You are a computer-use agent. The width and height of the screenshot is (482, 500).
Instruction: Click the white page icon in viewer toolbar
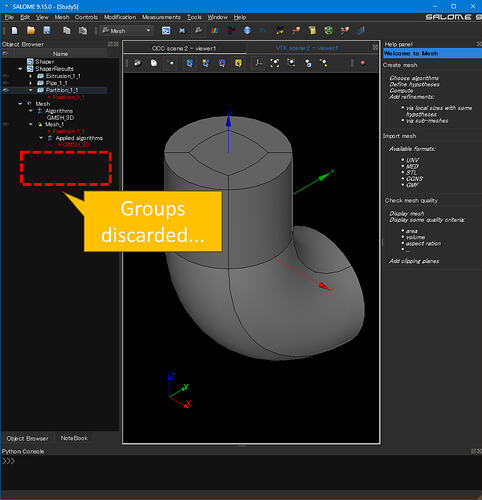point(154,63)
